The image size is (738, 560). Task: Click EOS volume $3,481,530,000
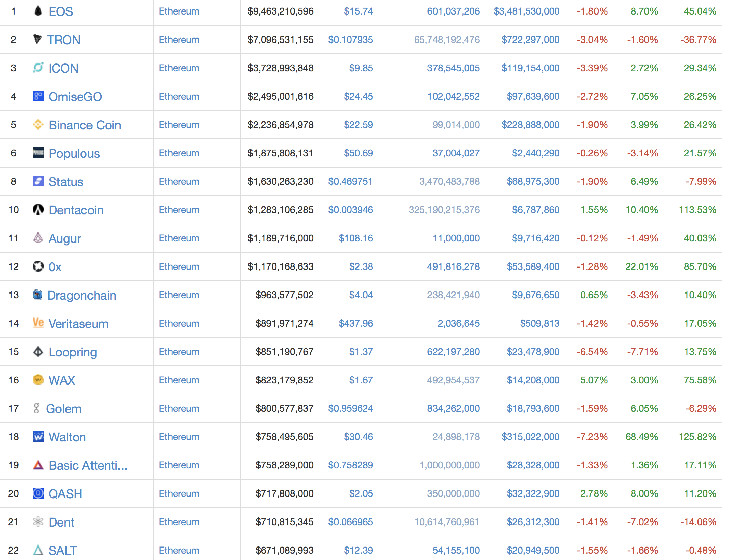[x=527, y=11]
